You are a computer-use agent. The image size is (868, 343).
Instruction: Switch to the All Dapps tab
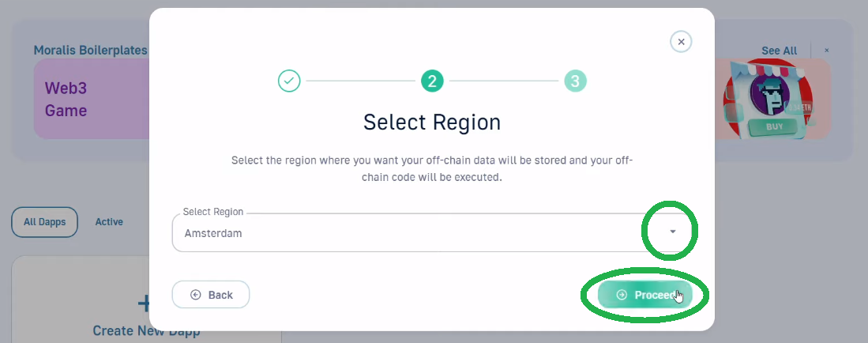pyautogui.click(x=45, y=221)
